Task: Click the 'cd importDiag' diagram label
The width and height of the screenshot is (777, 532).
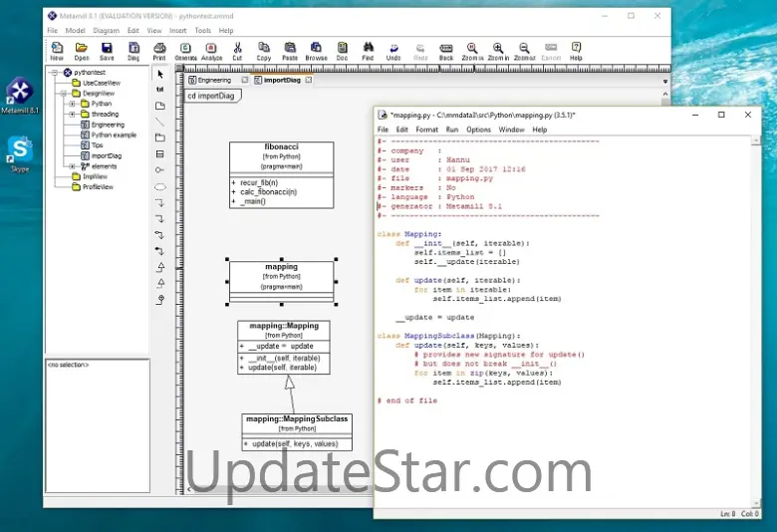Action: pos(211,96)
